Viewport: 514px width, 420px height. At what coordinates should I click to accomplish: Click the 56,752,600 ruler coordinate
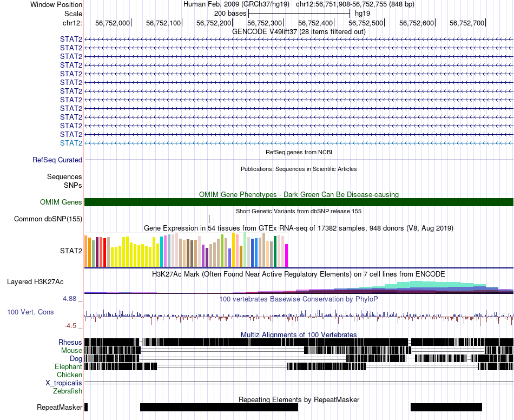click(417, 23)
